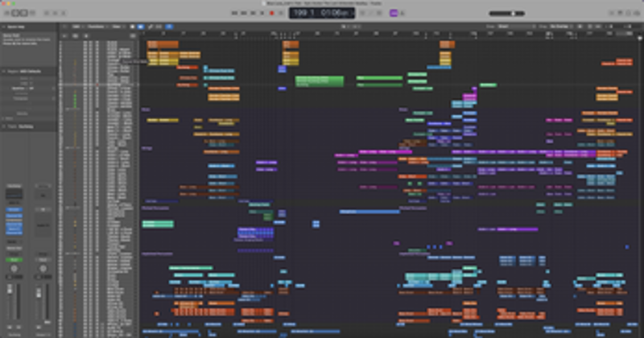This screenshot has width=644, height=338.
Task: Show the Toolbar via control bar icon
Action: click(x=32, y=13)
